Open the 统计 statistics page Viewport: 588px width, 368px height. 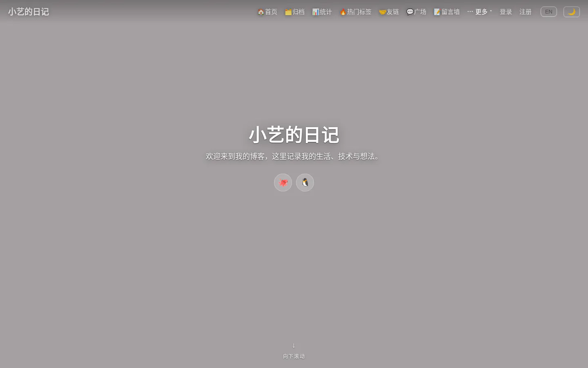(x=322, y=12)
